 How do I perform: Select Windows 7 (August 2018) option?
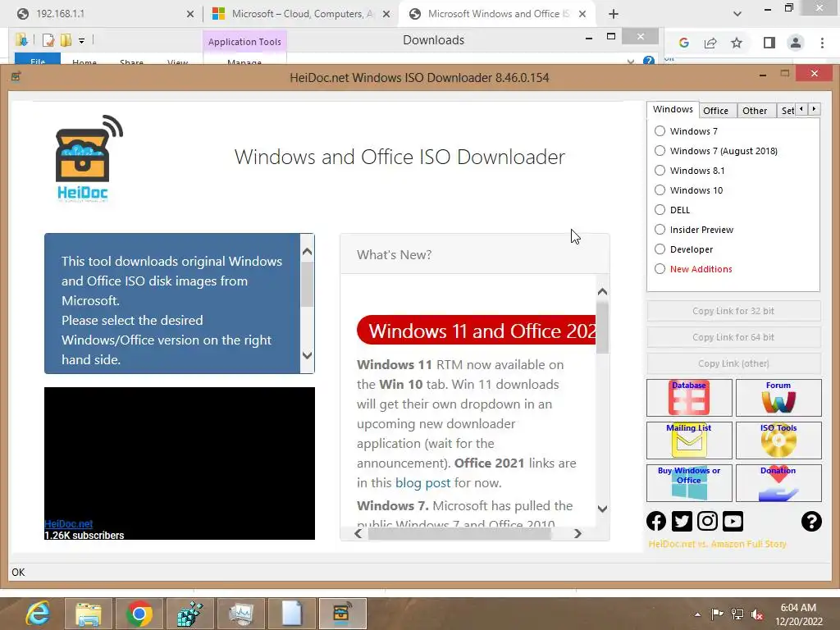point(660,151)
